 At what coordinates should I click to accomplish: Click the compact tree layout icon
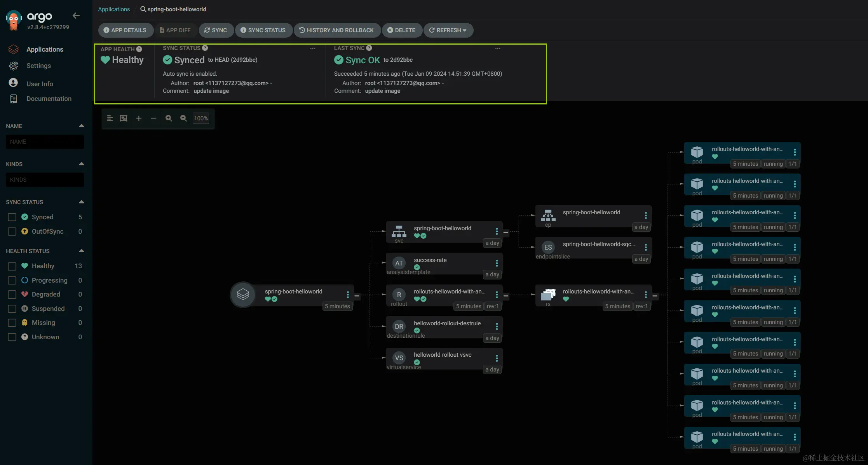click(110, 118)
